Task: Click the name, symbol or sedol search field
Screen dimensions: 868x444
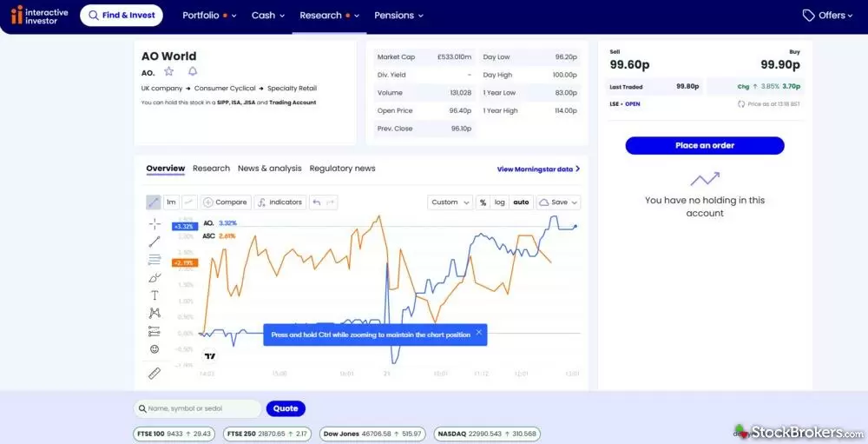Action: pos(198,408)
